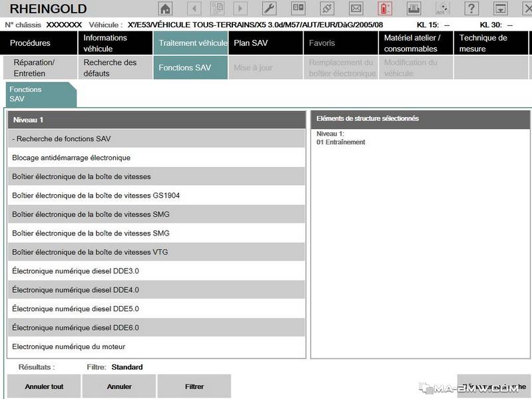532x399 pixels.
Task: Select Électronique numérique diesel DDE6.0
Action: coord(156,328)
